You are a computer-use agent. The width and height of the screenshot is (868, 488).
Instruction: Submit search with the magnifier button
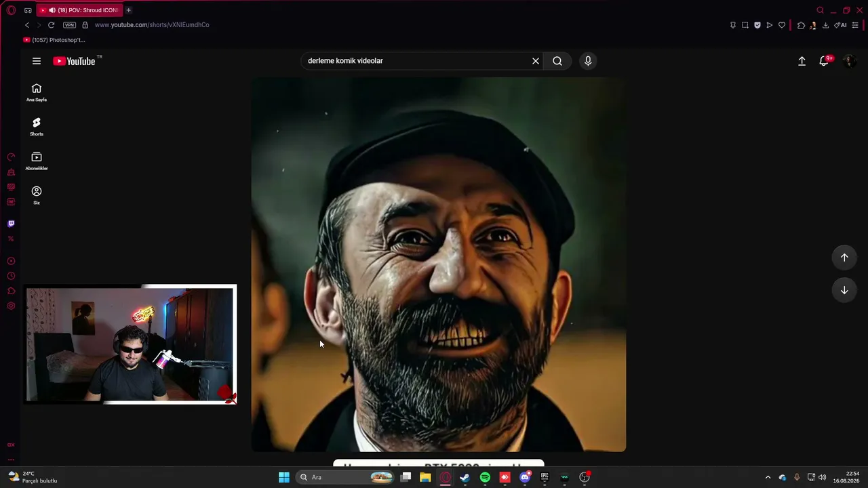pyautogui.click(x=557, y=61)
